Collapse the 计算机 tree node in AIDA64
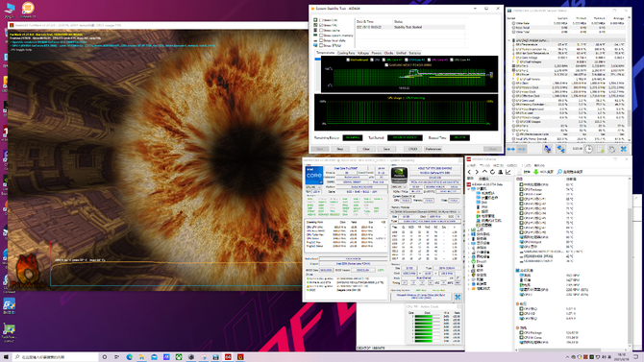 (x=469, y=189)
